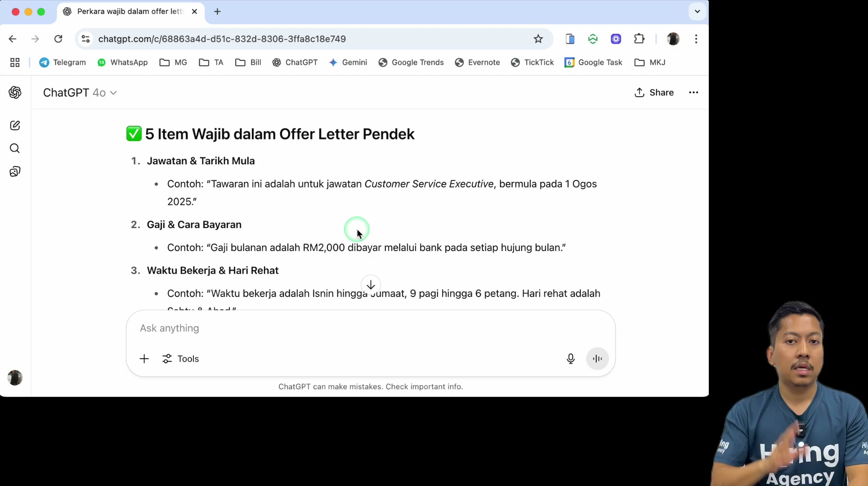The height and width of the screenshot is (486, 868).
Task: Open the tab search chevron at the top right
Action: coord(698,12)
